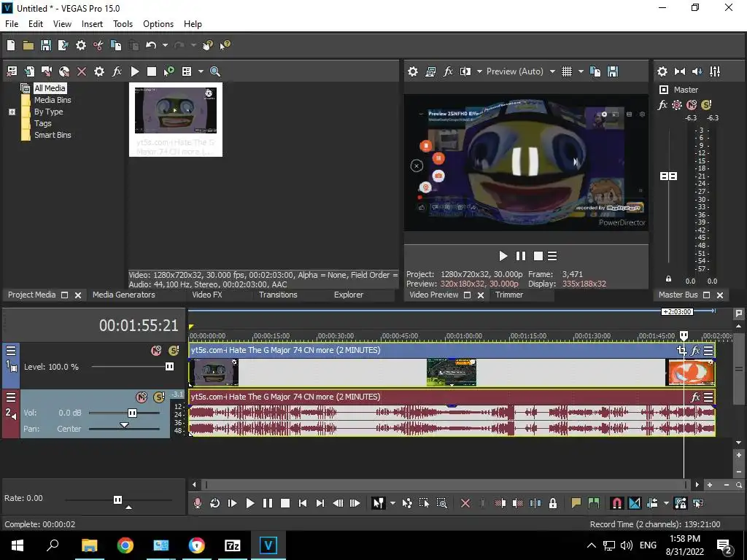Open Media FX in the Project Media toolbar
The width and height of the screenshot is (747, 560).
tap(117, 71)
